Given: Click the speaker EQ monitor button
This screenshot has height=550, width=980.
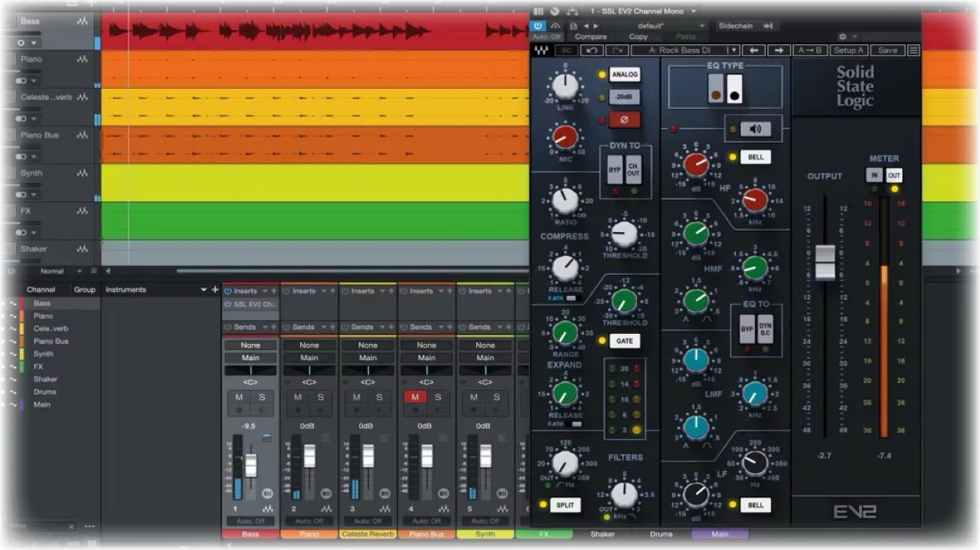Looking at the screenshot, I should [755, 129].
